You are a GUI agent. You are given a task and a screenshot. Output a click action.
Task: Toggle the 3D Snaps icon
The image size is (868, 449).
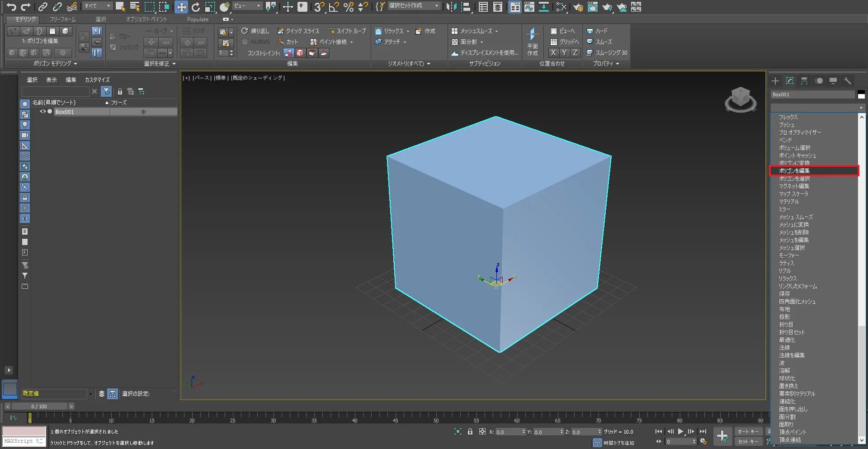click(319, 7)
